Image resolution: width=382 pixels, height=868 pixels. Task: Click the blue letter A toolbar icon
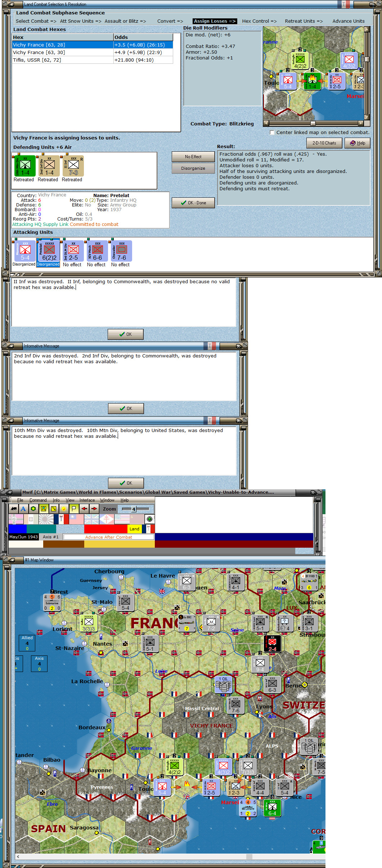click(23, 509)
